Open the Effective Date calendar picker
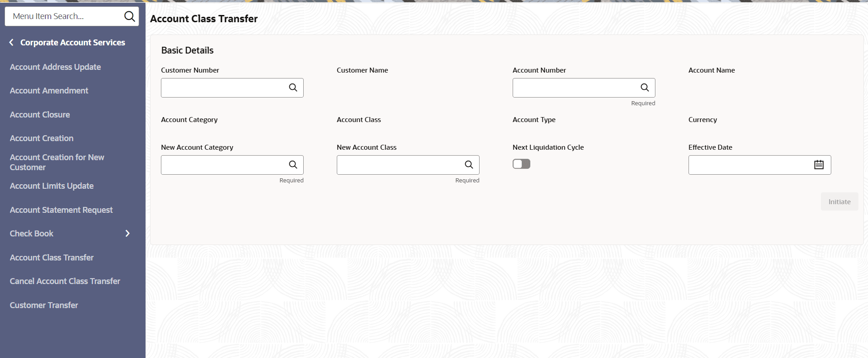 [819, 165]
